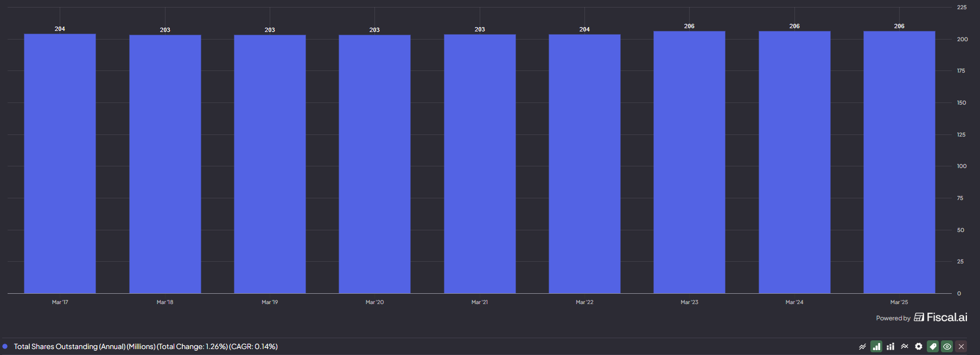Select the bar chart type icon
The height and width of the screenshot is (355, 980).
(x=876, y=346)
